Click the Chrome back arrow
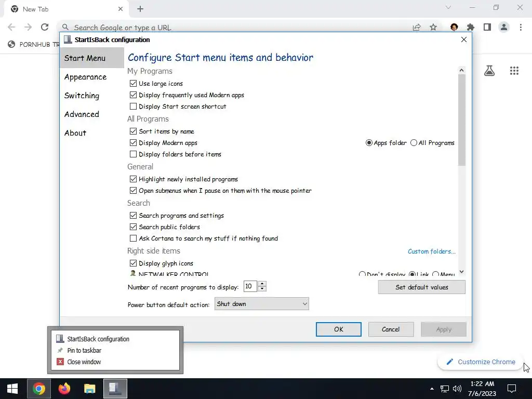 (11, 27)
